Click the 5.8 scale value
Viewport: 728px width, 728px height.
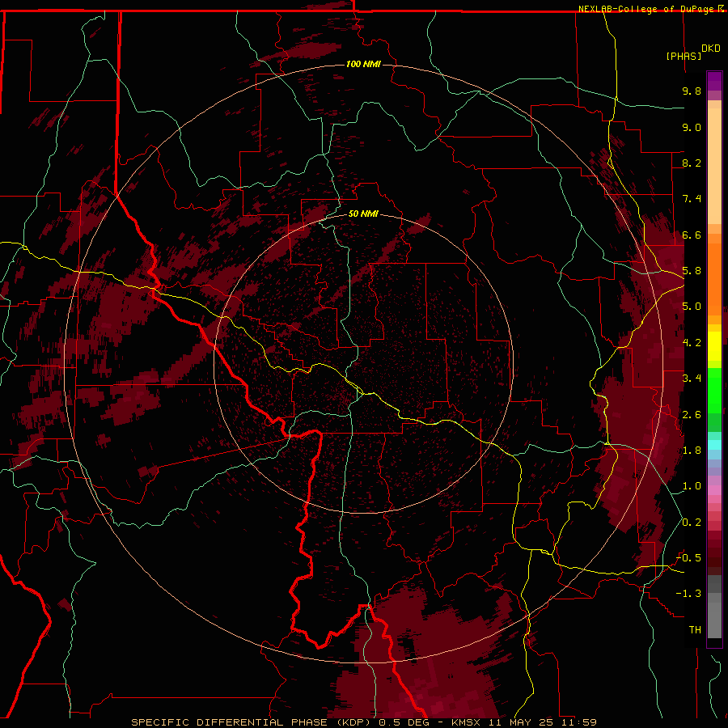point(692,271)
